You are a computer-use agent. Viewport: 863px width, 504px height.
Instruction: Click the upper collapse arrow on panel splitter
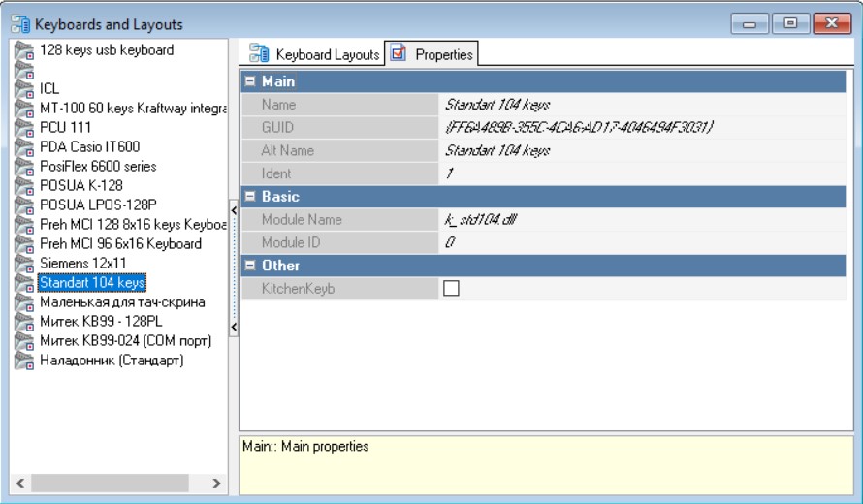(x=233, y=209)
